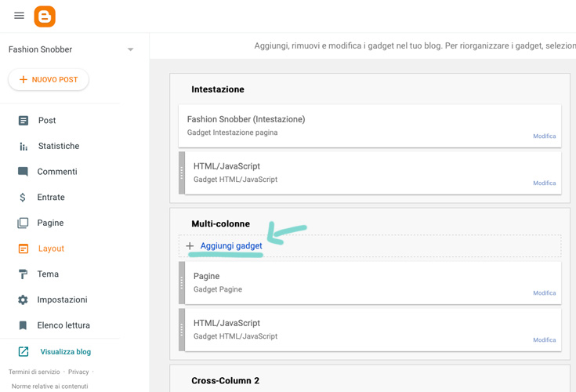This screenshot has width=576, height=392.
Task: Click the Gadget Pagine subtitle text
Action: click(x=218, y=289)
